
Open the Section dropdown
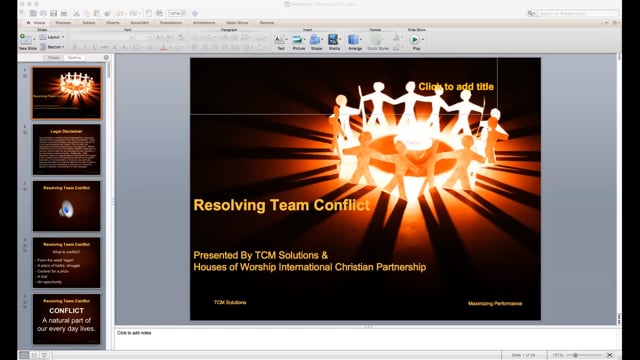click(x=52, y=47)
